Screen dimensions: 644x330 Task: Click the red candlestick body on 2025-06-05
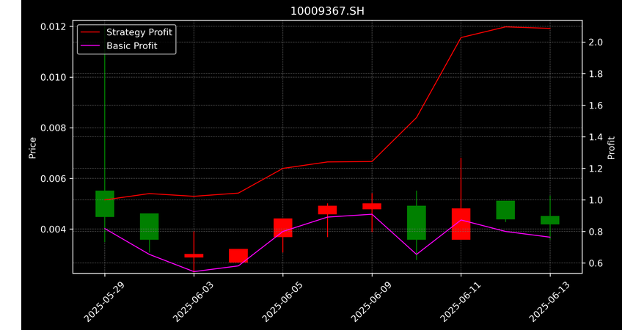click(x=283, y=228)
